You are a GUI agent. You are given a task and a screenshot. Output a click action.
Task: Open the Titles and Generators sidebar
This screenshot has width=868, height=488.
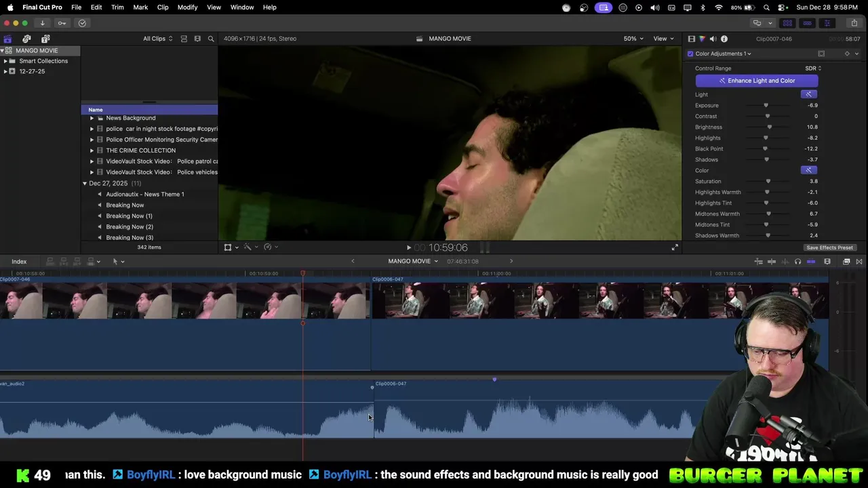pyautogui.click(x=45, y=39)
